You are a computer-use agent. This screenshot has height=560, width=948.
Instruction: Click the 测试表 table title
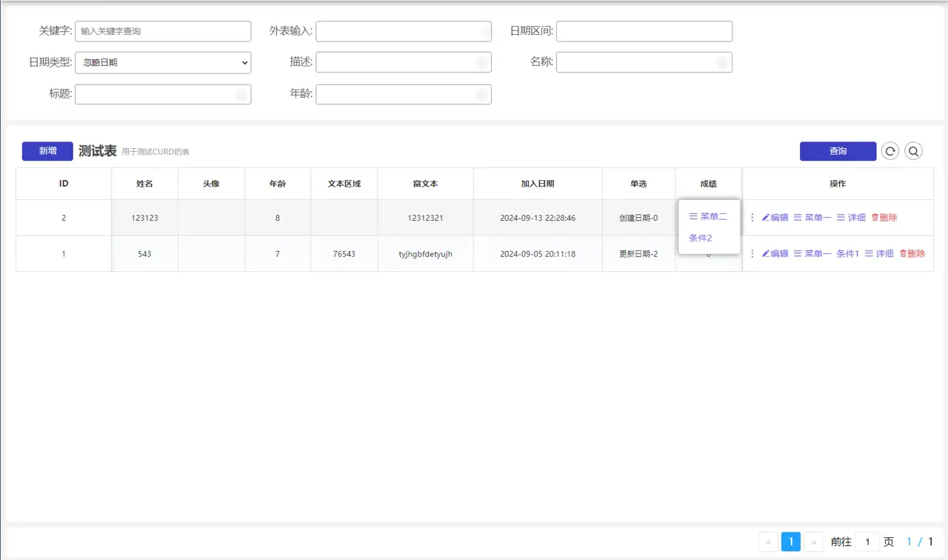[98, 151]
